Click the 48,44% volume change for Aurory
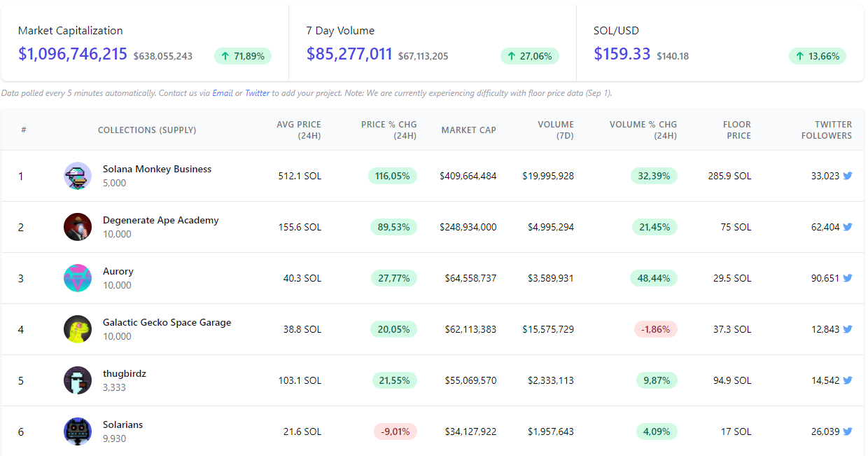868x456 pixels. click(654, 278)
